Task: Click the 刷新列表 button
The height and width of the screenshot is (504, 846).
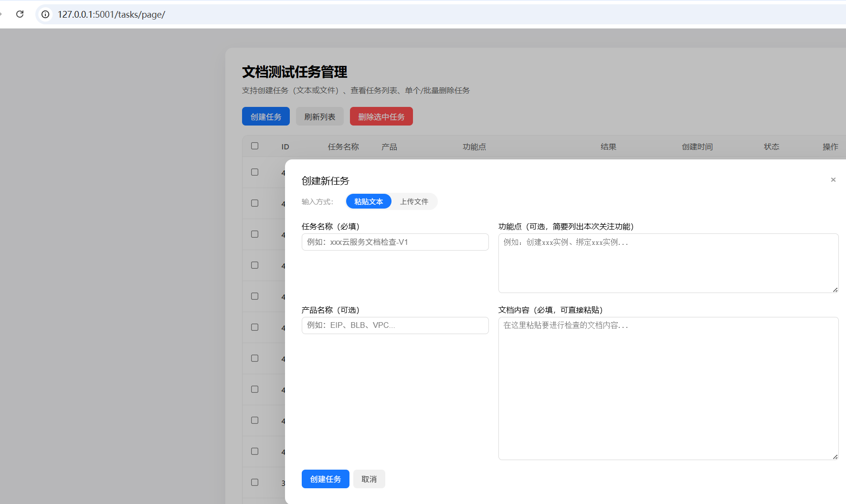Action: 320,116
